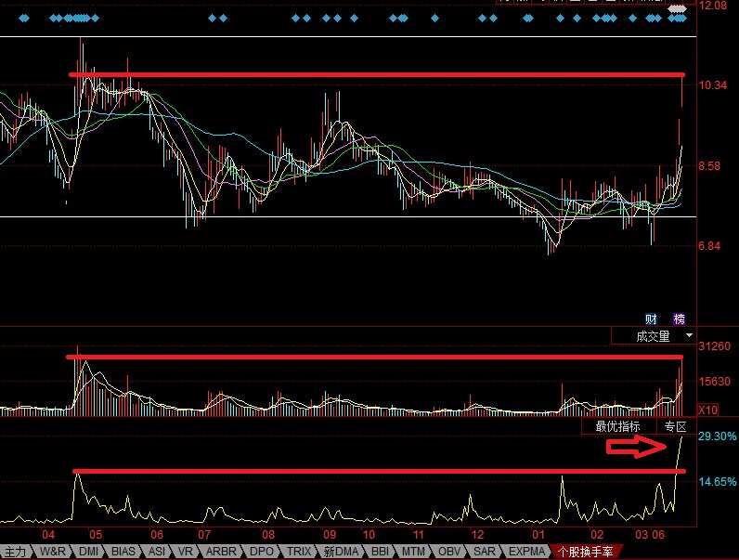
Task: Open the 成交量 indicator dropdown
Action: [654, 336]
